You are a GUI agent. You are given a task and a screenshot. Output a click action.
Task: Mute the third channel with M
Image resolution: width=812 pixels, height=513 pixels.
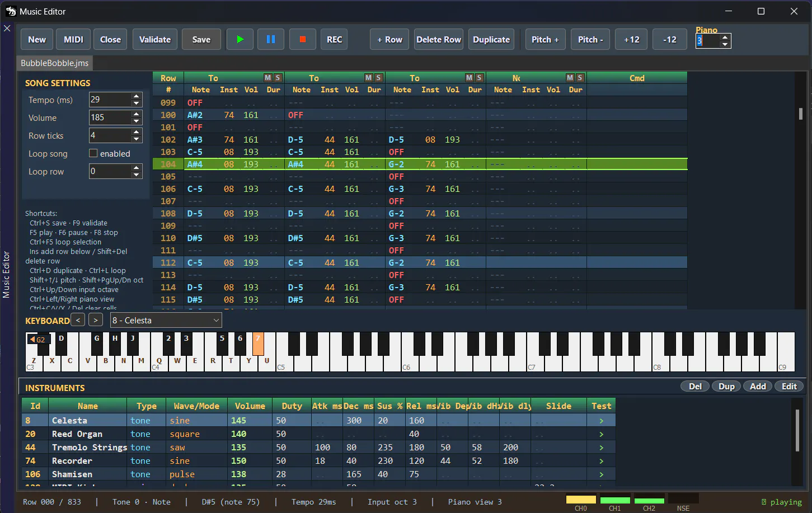tap(469, 78)
